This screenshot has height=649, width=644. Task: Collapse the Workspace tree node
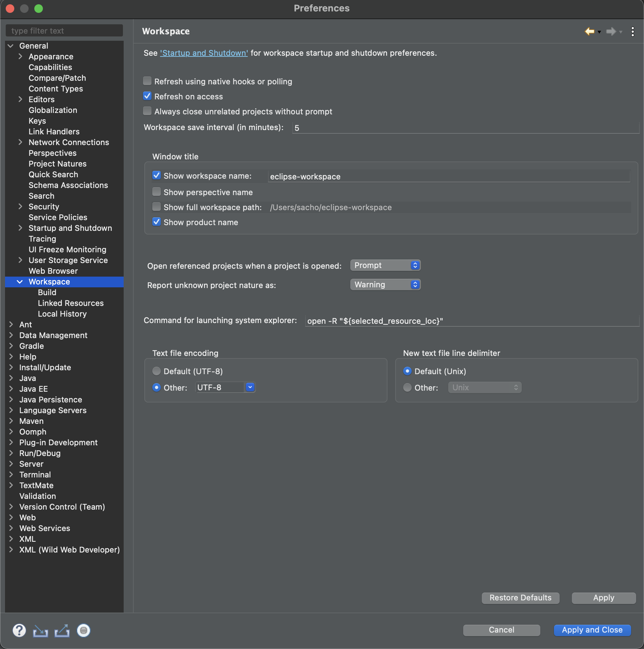tap(20, 282)
